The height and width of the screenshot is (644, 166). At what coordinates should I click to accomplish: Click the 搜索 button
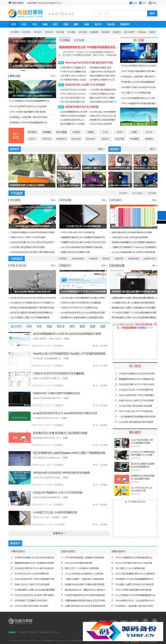(x=152, y=13)
